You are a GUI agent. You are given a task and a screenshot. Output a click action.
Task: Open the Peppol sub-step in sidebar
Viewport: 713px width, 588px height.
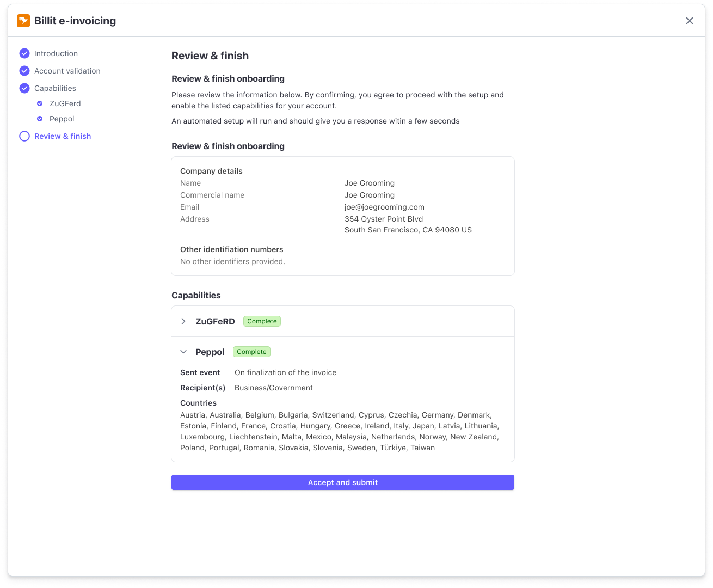(62, 119)
